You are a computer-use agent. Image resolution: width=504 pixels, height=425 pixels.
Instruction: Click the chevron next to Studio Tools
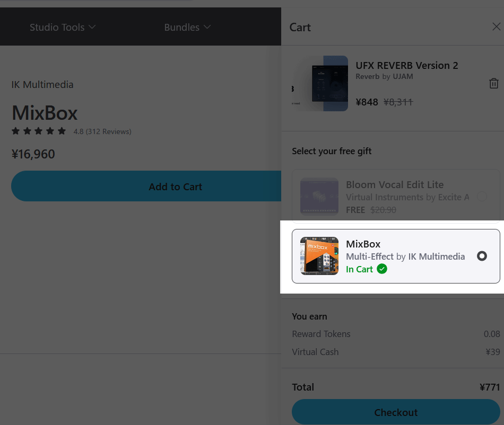(x=92, y=27)
